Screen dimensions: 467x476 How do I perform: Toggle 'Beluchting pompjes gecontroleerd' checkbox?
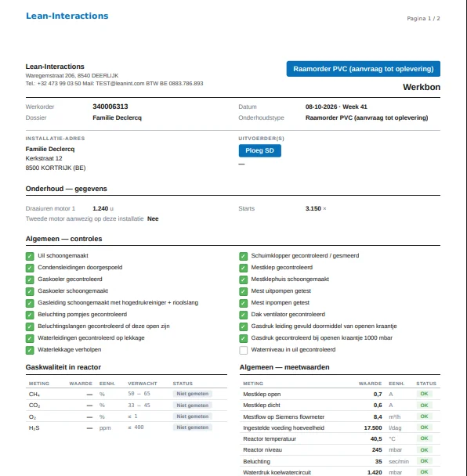point(30,315)
